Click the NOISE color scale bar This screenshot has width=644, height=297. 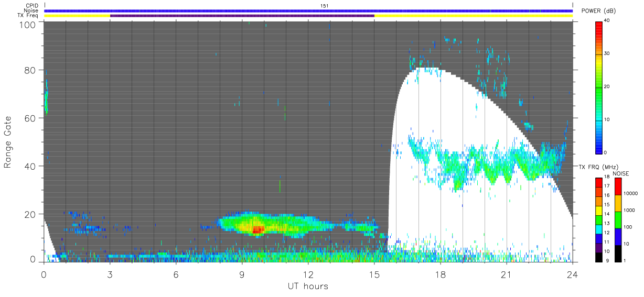[618, 219]
